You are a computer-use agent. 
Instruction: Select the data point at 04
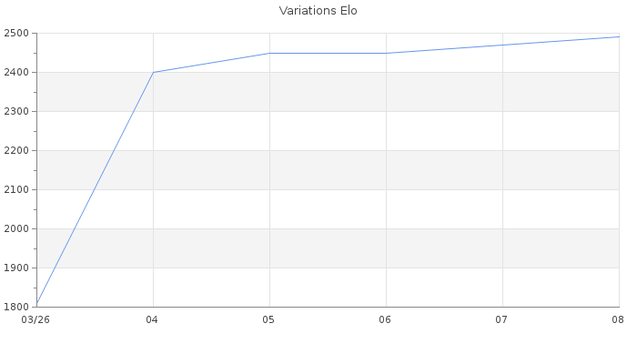coord(153,72)
